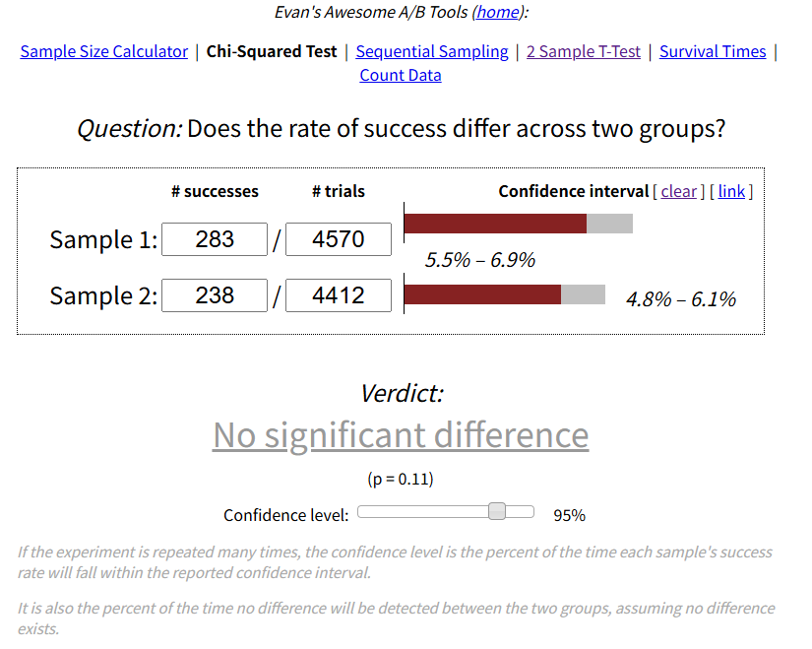The image size is (812, 649).
Task: Switch to 2 Sample T-Test
Action: (584, 51)
